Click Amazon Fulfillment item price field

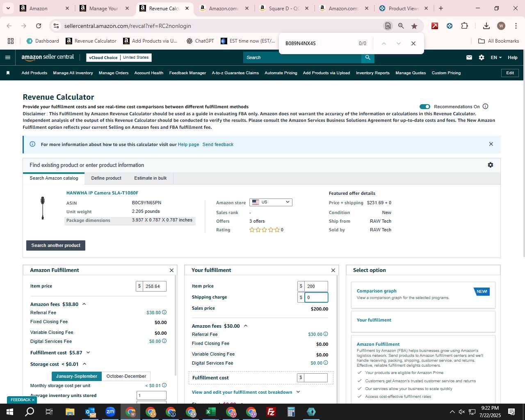click(155, 286)
